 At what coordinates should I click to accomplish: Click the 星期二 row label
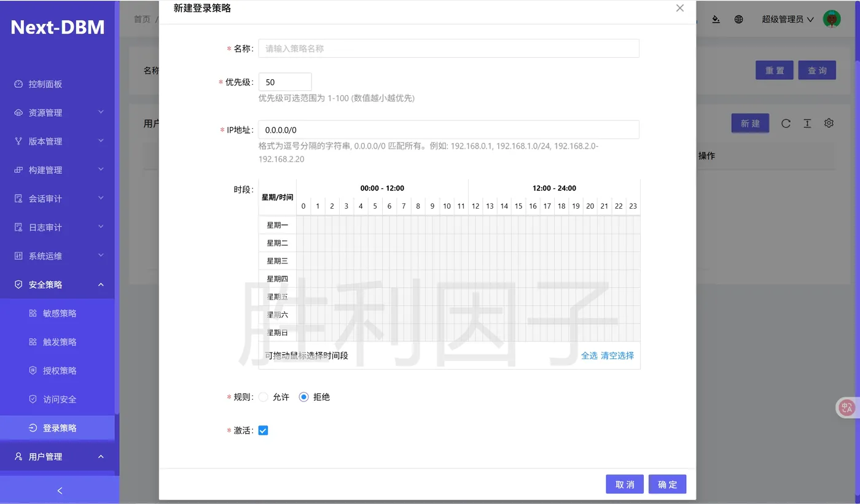point(278,243)
